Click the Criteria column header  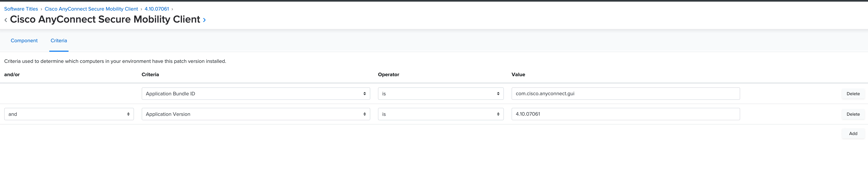(x=150, y=75)
